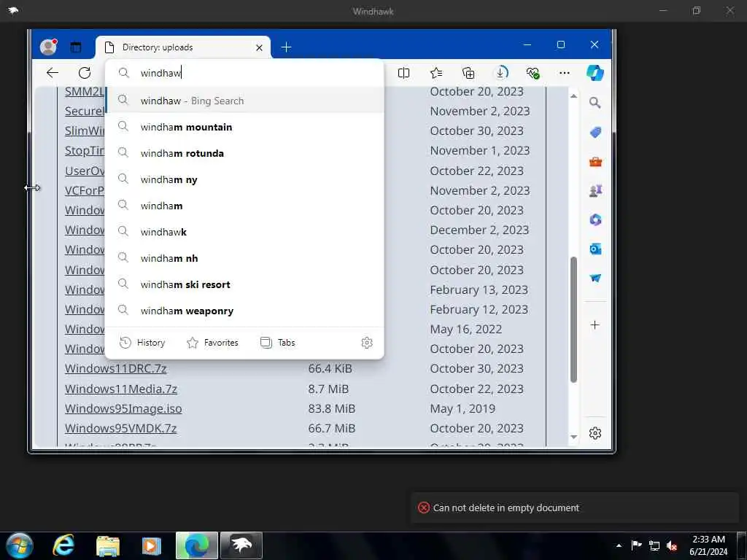747x560 pixels.
Task: Open sidebar Microsoft 365 icon
Action: 595,220
